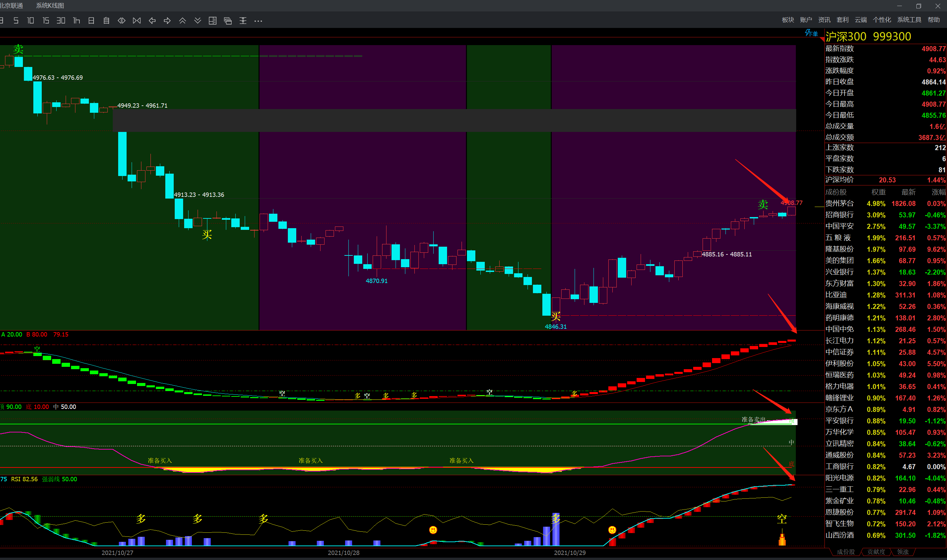Select the 比亚迪 row
This screenshot has width=947, height=560.
[885, 295]
